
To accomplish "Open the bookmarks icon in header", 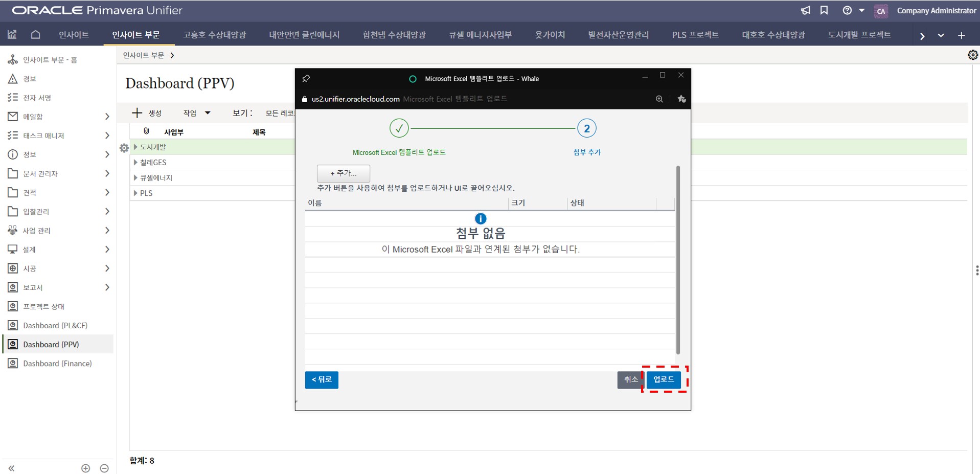I will pyautogui.click(x=824, y=11).
